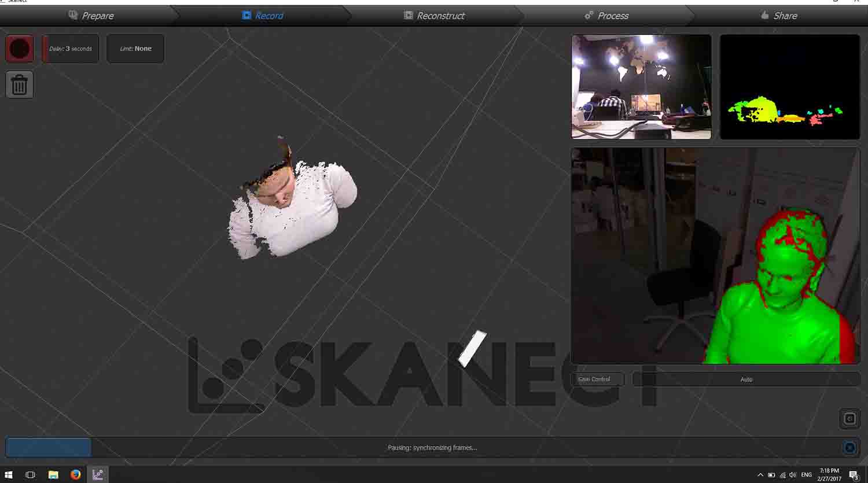This screenshot has height=483, width=868.
Task: Click the blue progress bar
Action: [x=49, y=448]
